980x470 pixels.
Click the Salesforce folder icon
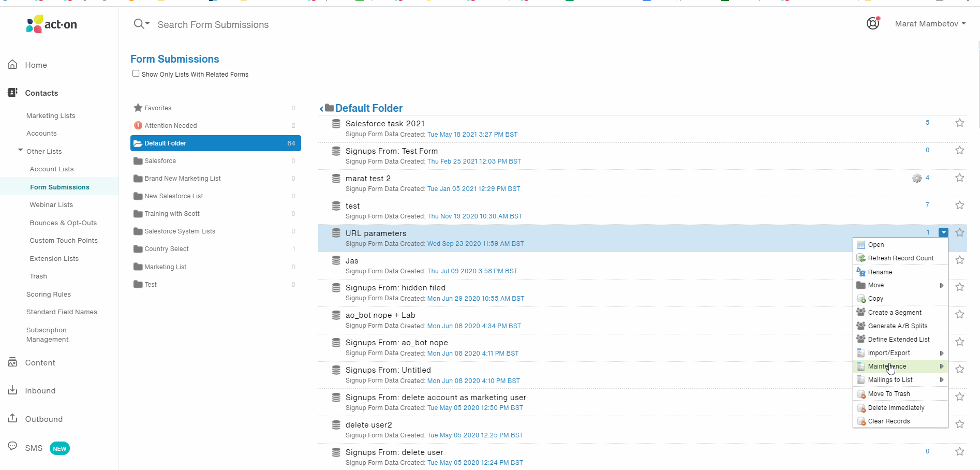pyautogui.click(x=138, y=161)
